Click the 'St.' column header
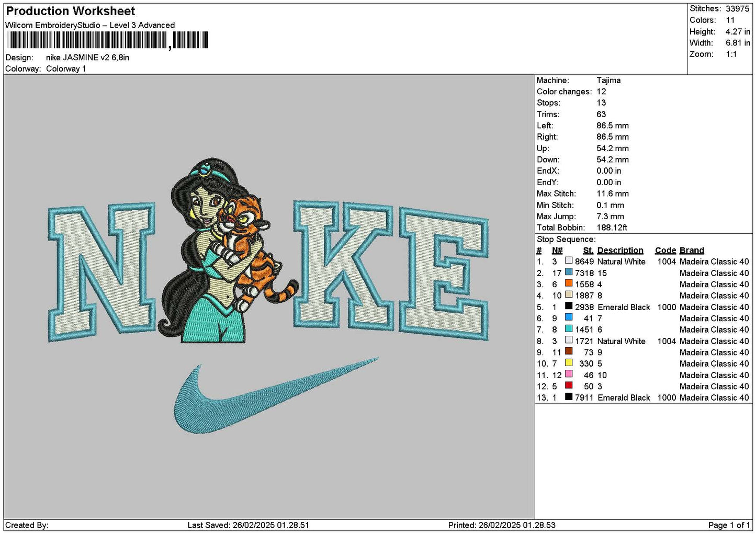 click(588, 251)
